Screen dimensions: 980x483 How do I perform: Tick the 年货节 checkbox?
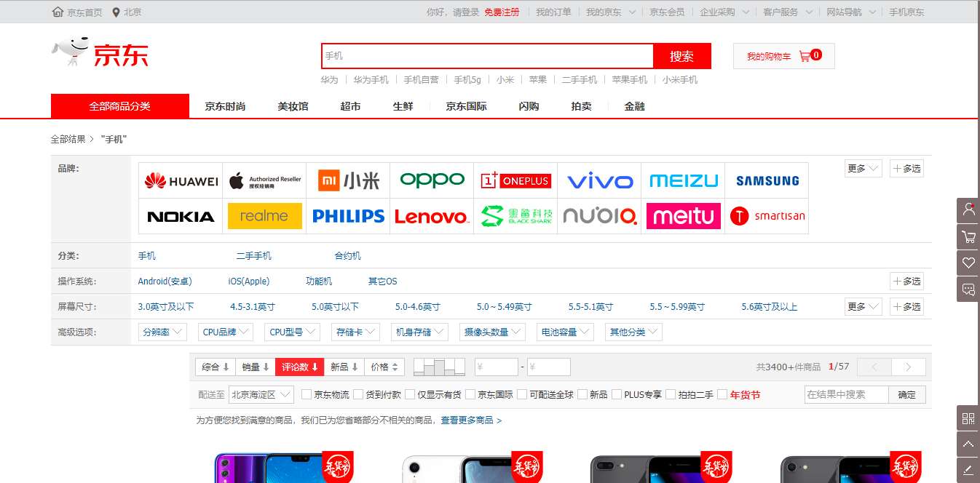[722, 395]
